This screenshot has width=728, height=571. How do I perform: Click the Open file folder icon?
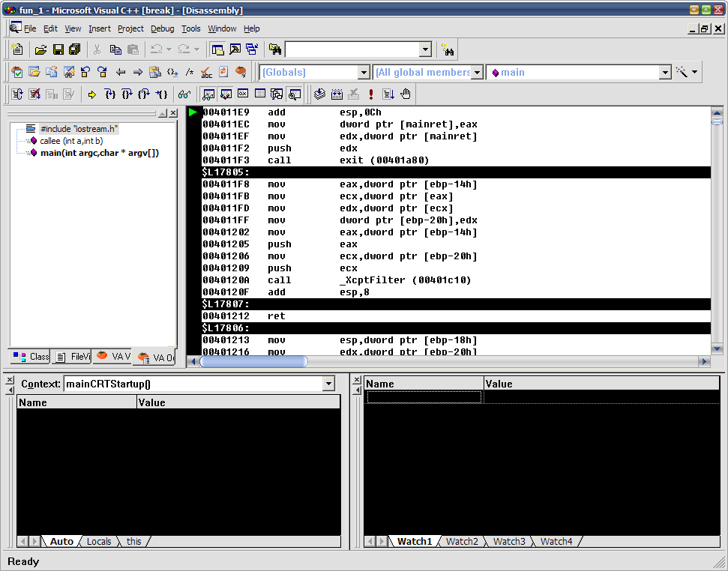(40, 49)
